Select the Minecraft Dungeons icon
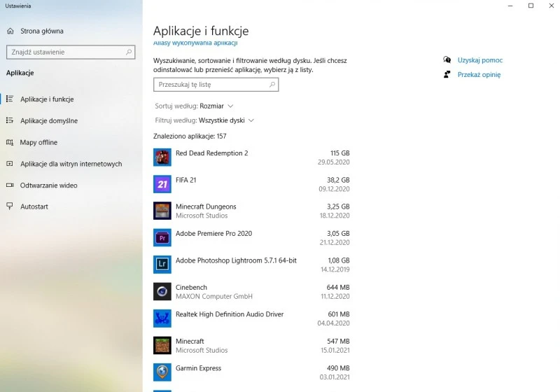 162,211
